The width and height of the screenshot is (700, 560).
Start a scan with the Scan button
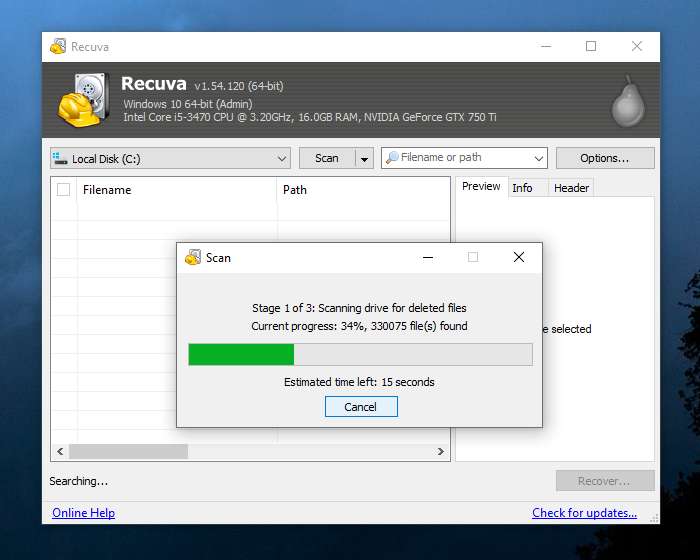[327, 158]
